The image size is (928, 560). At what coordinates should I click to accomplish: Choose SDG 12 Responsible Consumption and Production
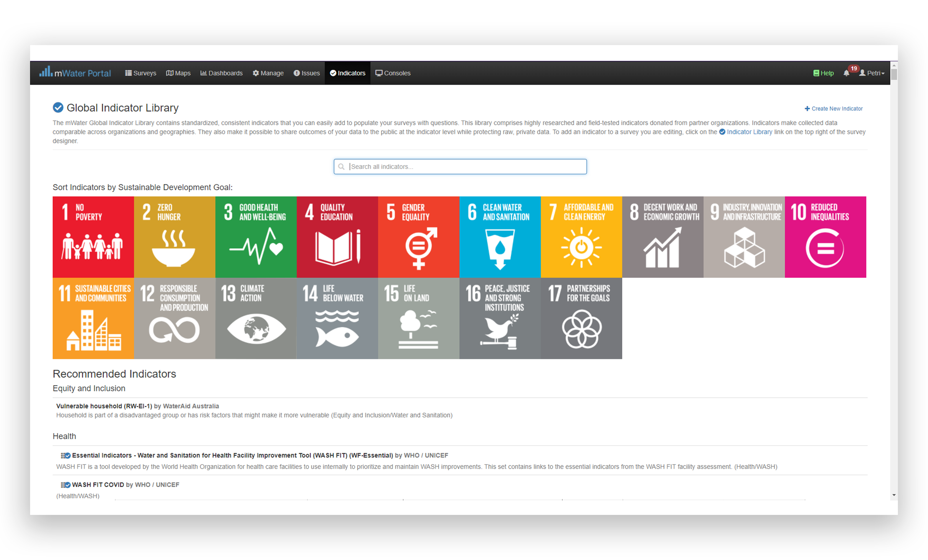175,318
